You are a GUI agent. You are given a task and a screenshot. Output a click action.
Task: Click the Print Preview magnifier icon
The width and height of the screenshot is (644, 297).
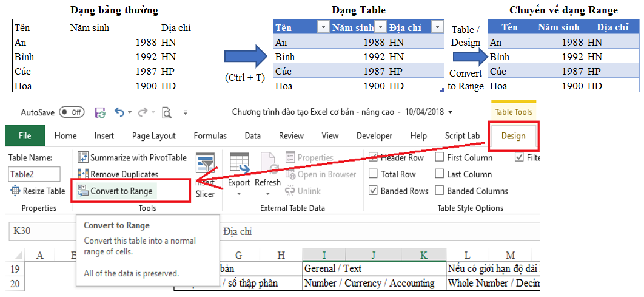(x=166, y=112)
